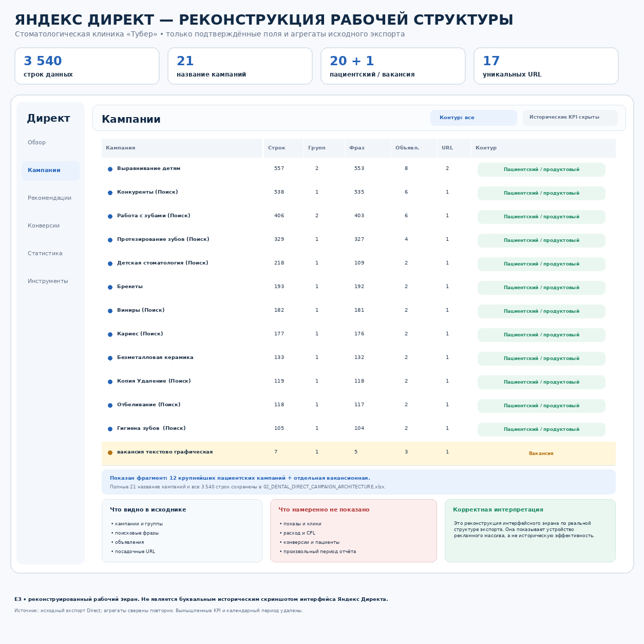Click the 557 row count for Выравнивание детям
The width and height of the screenshot is (644, 644).
279,168
